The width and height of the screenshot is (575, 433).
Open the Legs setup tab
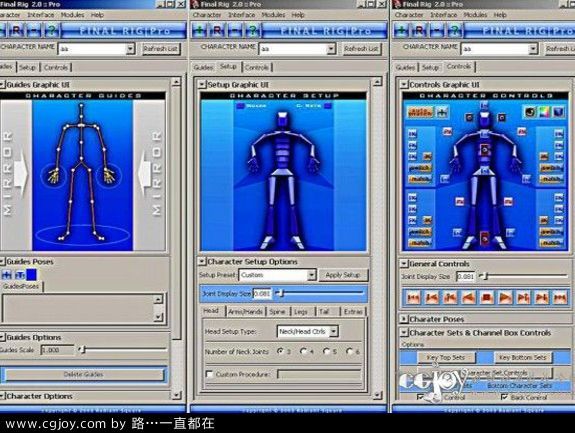[x=301, y=312]
